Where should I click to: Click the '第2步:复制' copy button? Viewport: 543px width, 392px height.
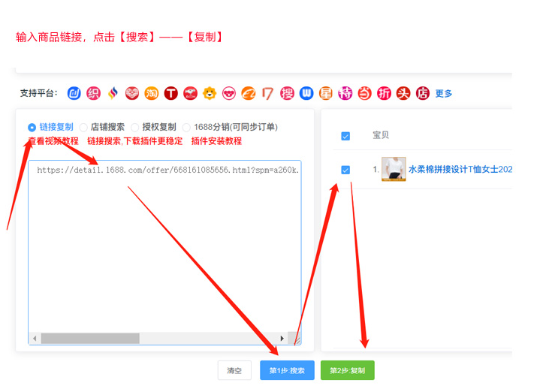(347, 370)
